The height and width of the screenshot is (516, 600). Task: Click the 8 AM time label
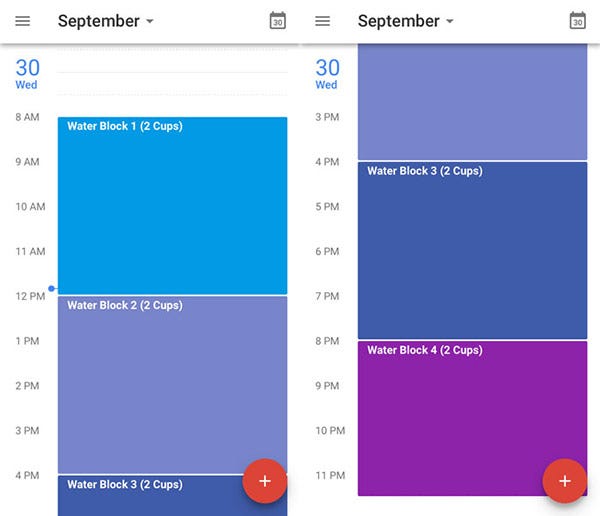click(x=27, y=118)
